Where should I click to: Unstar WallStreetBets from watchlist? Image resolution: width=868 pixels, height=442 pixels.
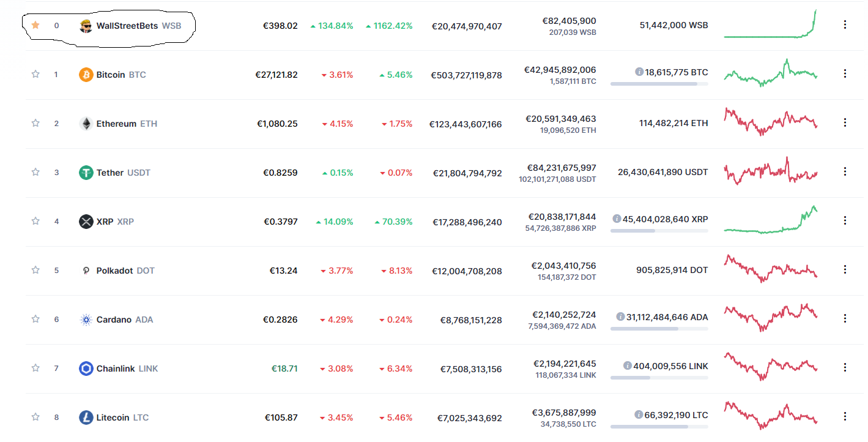pos(35,25)
